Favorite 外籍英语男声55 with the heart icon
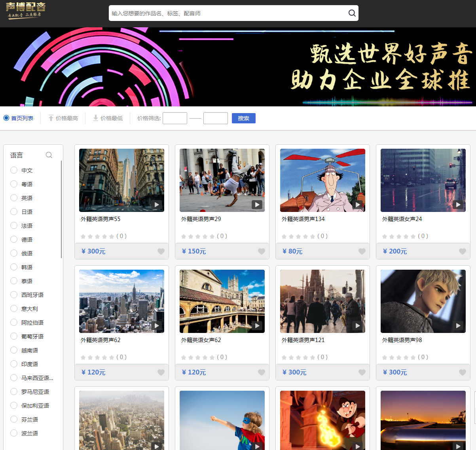Viewport: 476px width, 450px height. (x=161, y=251)
